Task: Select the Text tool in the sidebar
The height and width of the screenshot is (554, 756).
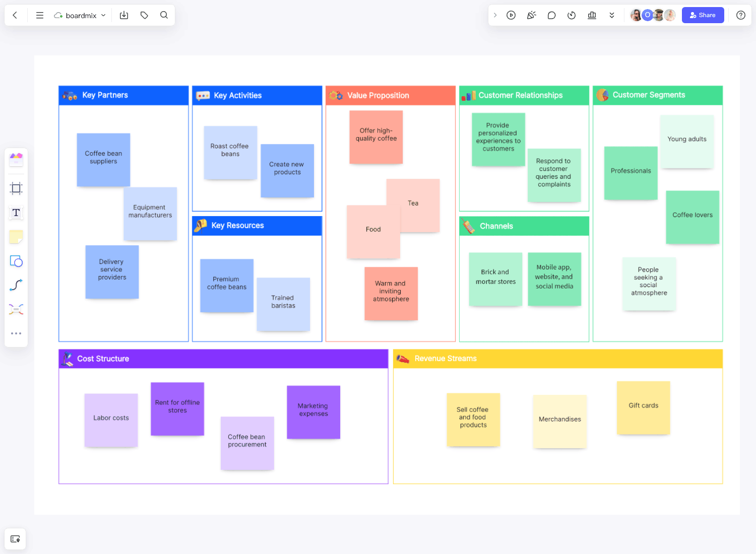Action: coord(16,213)
